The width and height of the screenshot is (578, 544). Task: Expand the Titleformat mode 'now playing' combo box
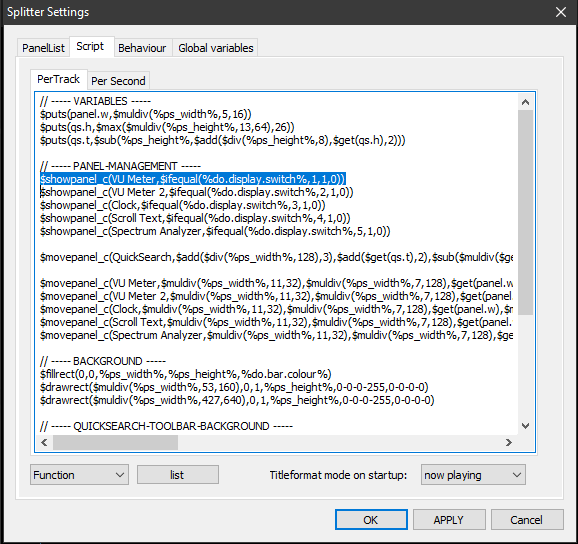473,475
